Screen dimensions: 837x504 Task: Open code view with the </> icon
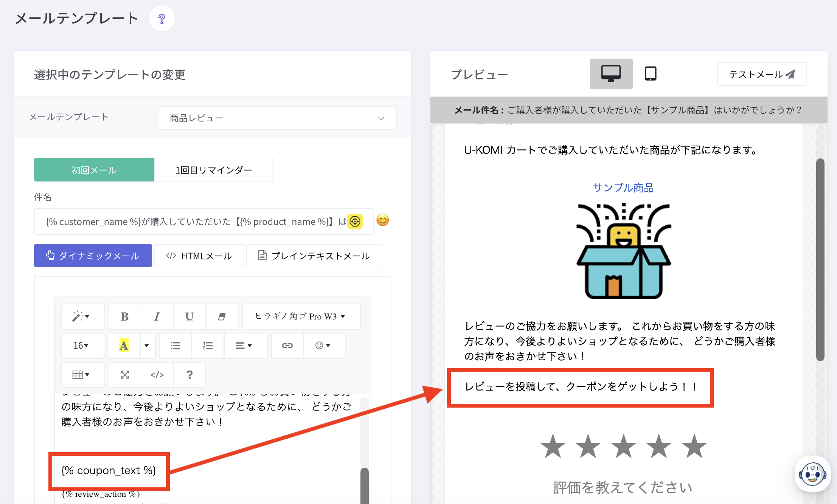click(x=157, y=375)
